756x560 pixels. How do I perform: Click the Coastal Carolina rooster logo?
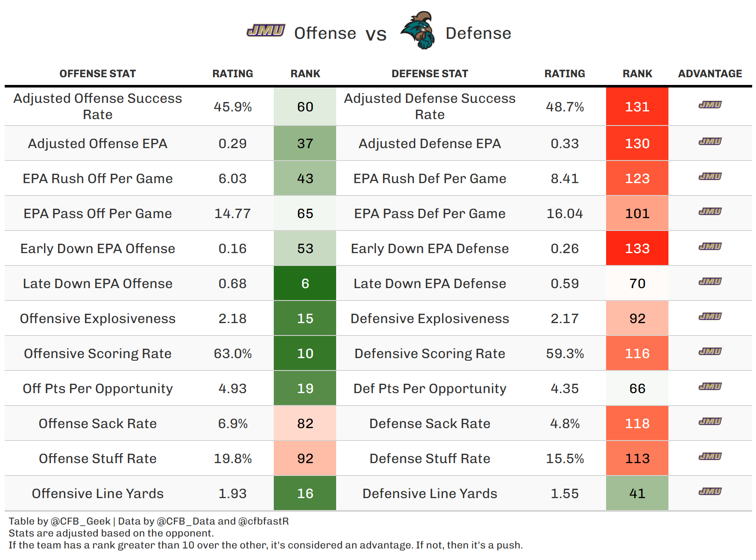[x=418, y=31]
